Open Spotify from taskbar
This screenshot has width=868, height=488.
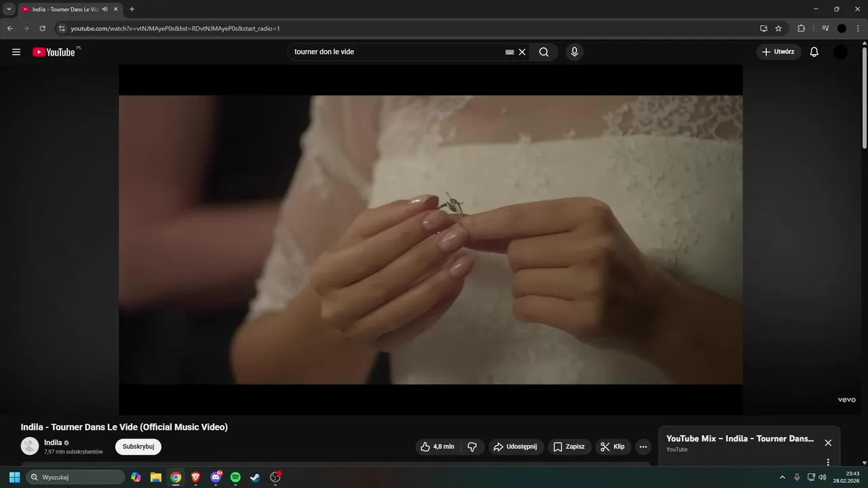pos(235,477)
